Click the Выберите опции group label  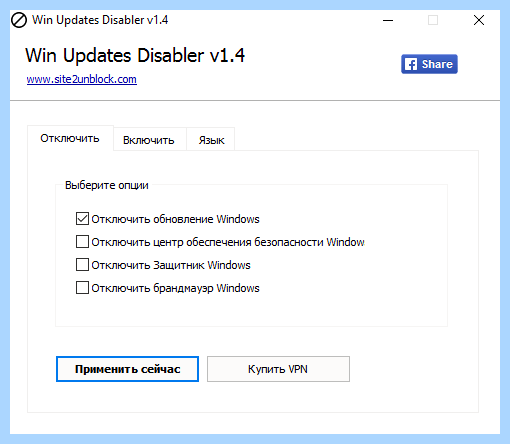(x=107, y=185)
